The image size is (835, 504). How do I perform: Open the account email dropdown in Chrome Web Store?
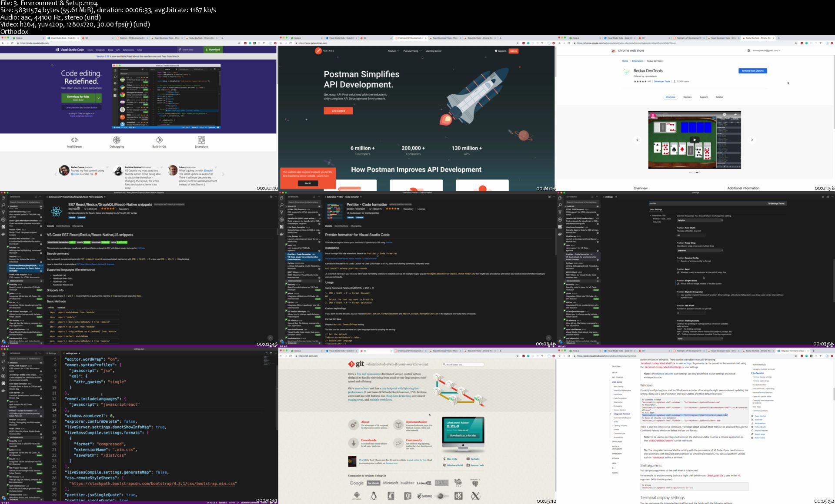(x=767, y=50)
